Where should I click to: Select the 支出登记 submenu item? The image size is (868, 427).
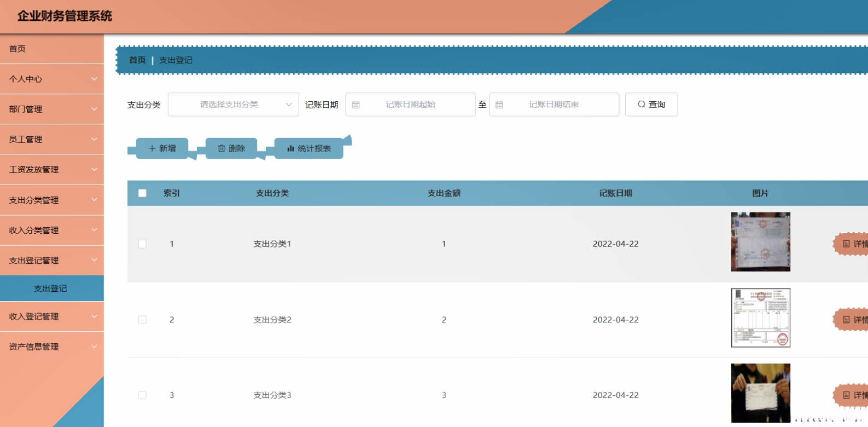coord(52,288)
